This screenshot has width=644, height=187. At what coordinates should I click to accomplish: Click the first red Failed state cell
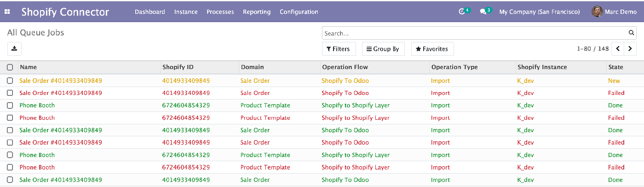click(x=616, y=93)
